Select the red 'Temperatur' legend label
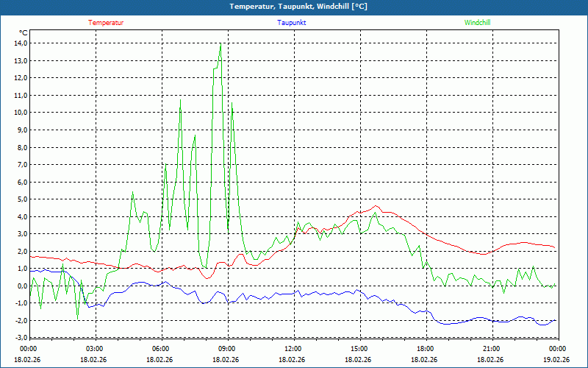Screen dimensions: 588x368 (106, 22)
